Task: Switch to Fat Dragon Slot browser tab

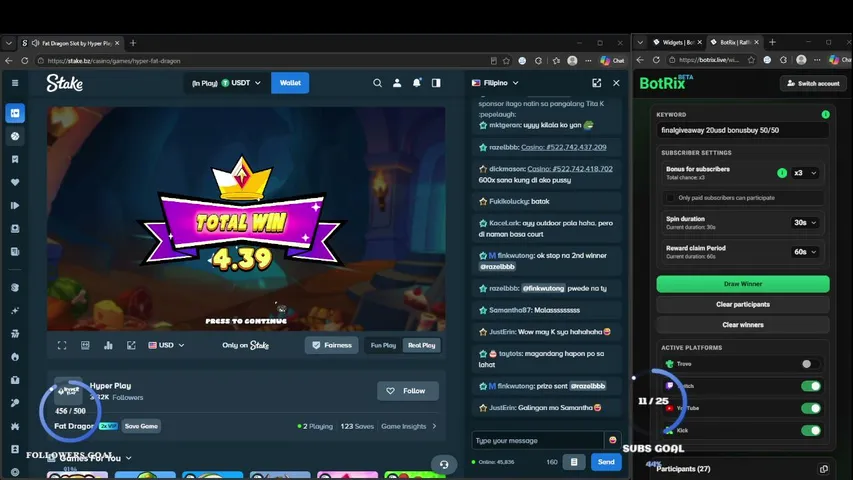Action: 70,43
